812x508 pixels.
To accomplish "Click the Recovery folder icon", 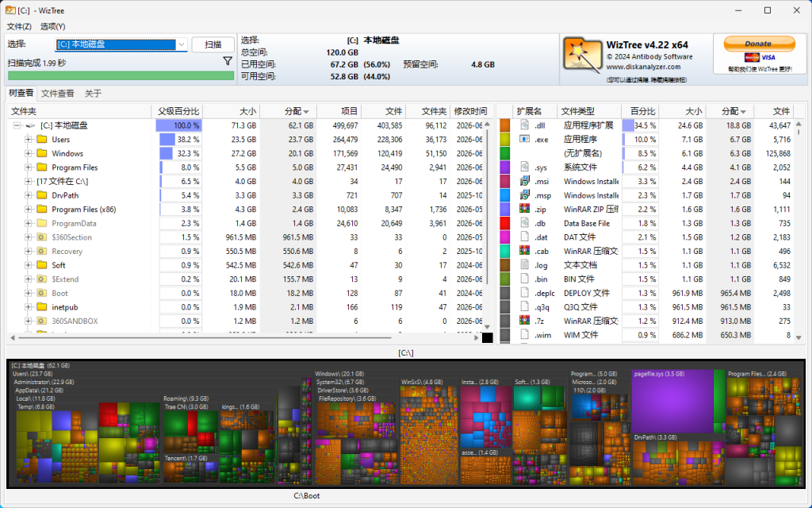I will (42, 252).
